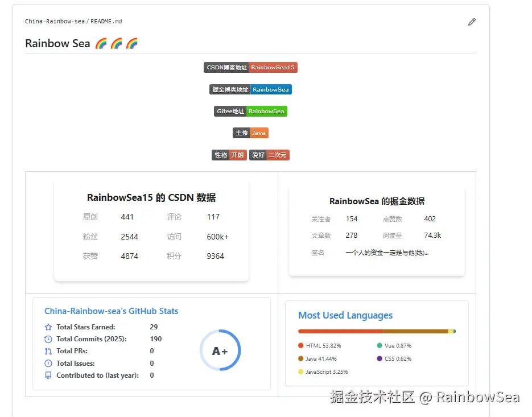
Task: Open the RainbowSea Juejin data card
Action: tap(377, 231)
